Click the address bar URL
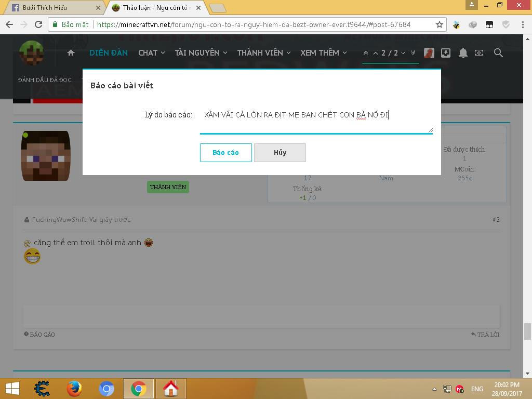532x399 pixels. click(254, 24)
